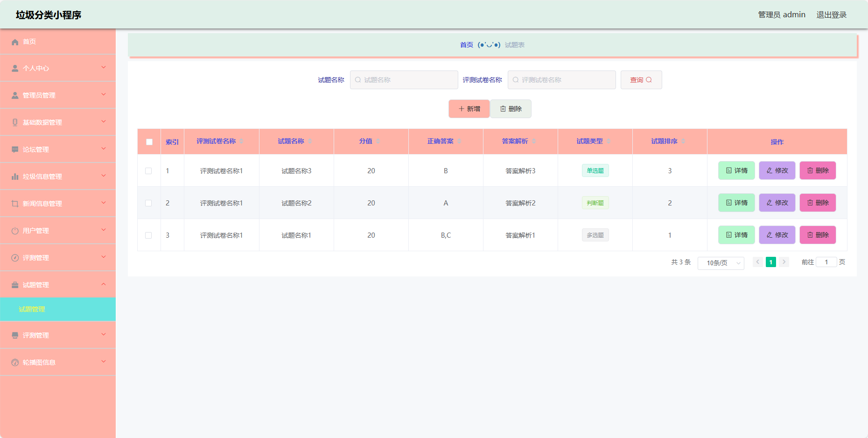Click 修改 for 试题名称1 row
The width and height of the screenshot is (868, 438).
tap(777, 235)
